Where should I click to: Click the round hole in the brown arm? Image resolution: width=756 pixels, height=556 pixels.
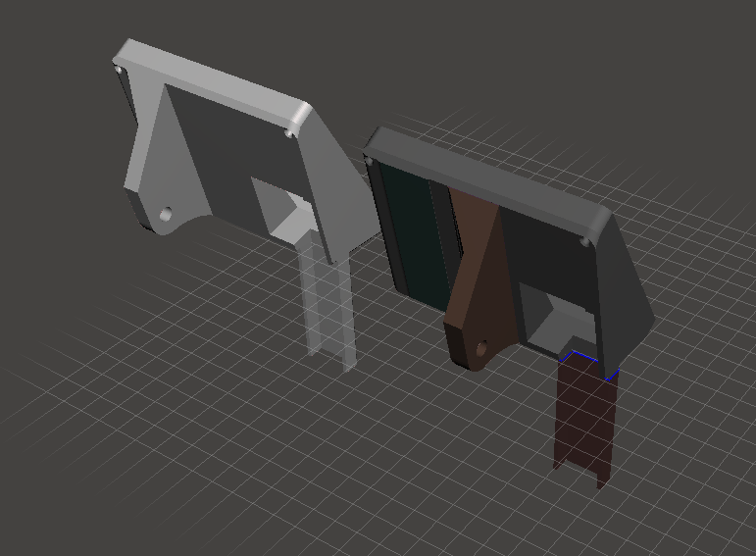point(481,348)
